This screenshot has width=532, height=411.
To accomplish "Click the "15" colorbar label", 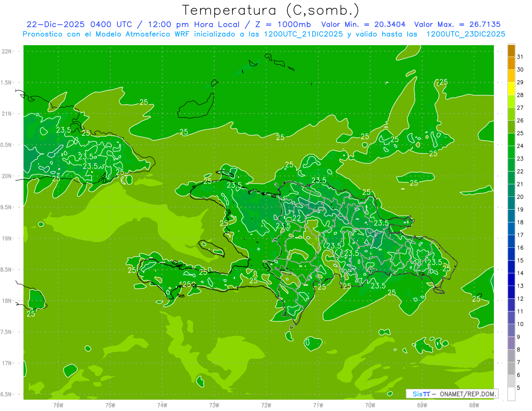I will tap(520, 260).
